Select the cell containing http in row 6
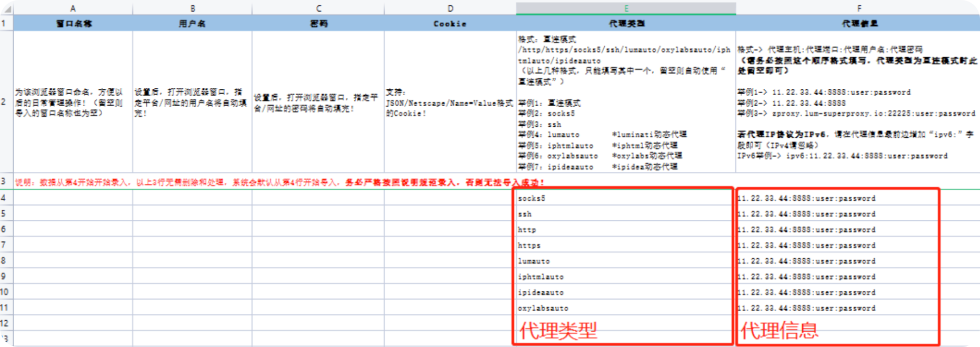This screenshot has height=347, width=980. pos(626,229)
